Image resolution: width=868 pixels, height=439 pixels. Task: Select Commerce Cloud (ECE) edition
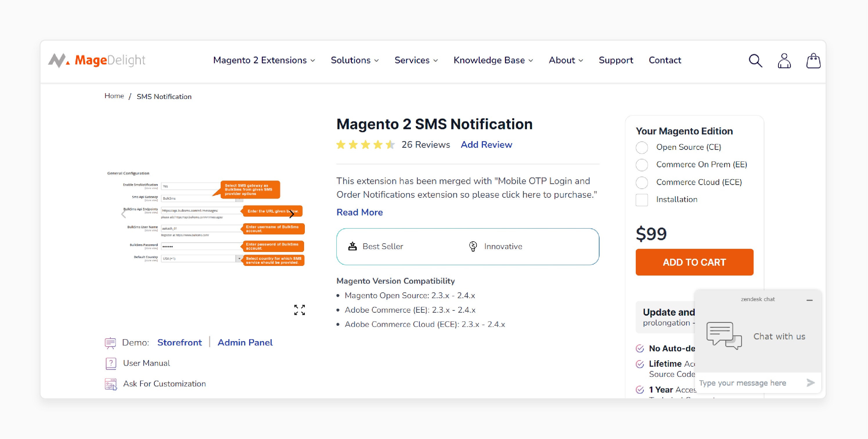point(642,182)
